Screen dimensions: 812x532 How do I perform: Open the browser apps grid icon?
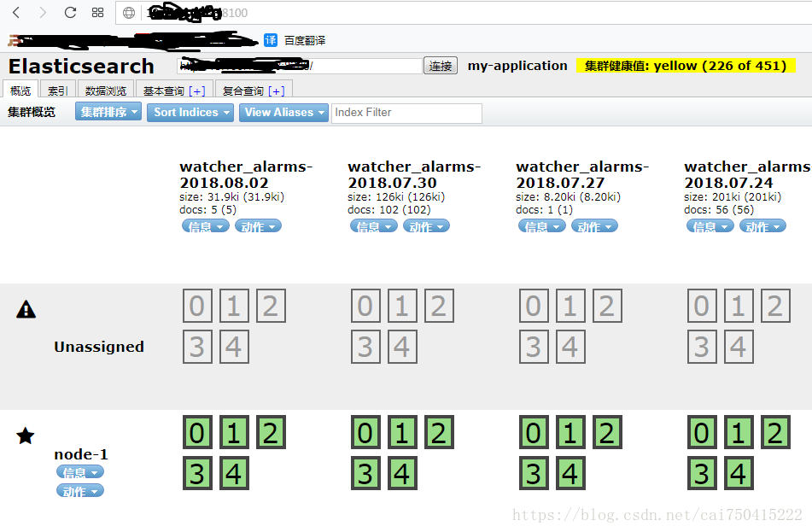[x=97, y=13]
